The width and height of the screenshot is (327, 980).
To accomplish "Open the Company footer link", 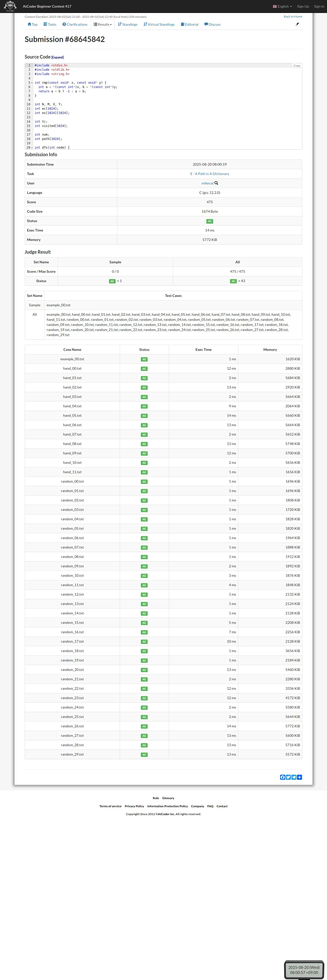I will pyautogui.click(x=198, y=806).
